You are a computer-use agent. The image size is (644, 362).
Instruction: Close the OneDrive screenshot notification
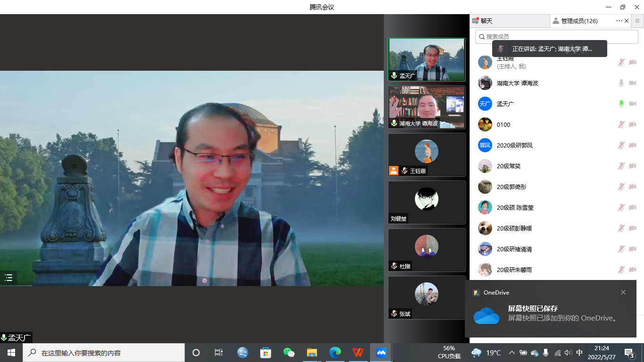[x=623, y=292]
